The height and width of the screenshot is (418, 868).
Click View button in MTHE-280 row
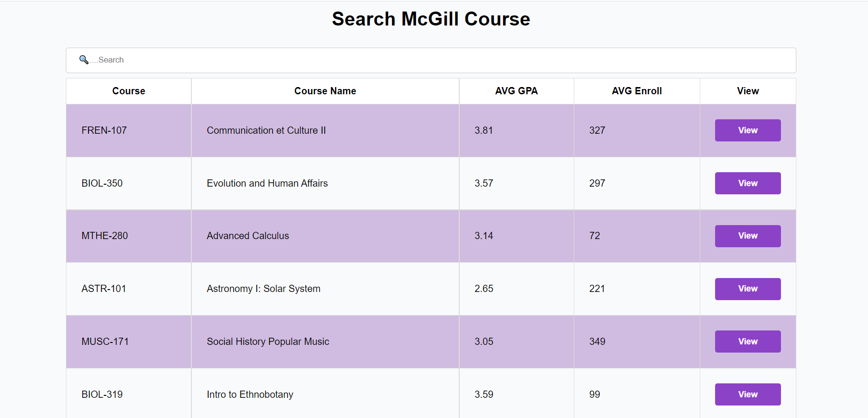(747, 236)
